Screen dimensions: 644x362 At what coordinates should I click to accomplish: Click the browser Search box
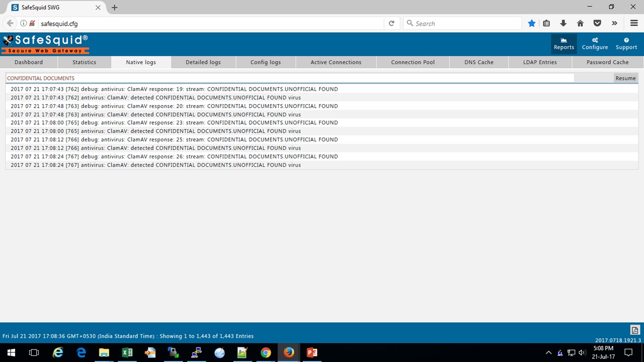tap(463, 23)
